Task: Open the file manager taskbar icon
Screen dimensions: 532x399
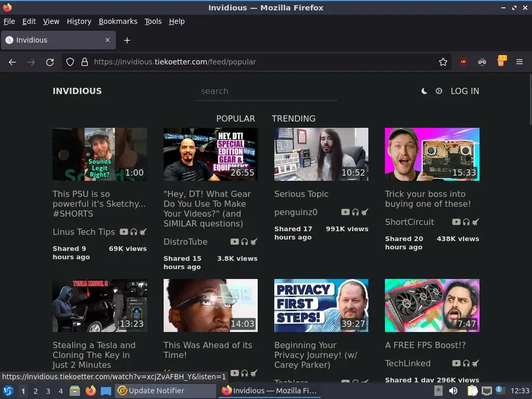Action: pyautogui.click(x=75, y=391)
